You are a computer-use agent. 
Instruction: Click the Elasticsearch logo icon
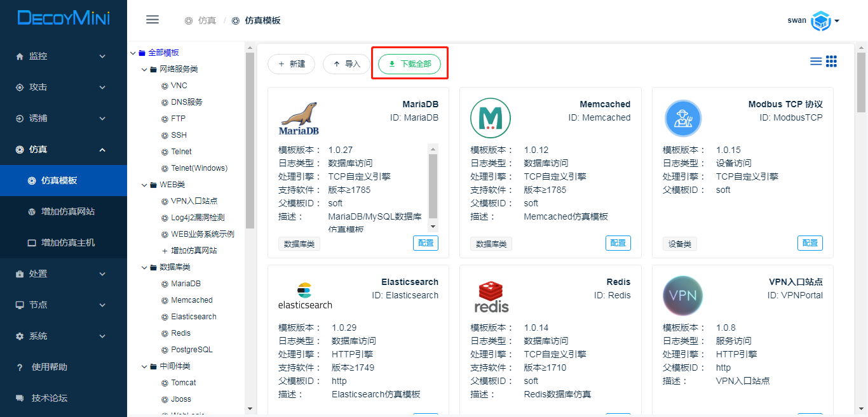305,296
